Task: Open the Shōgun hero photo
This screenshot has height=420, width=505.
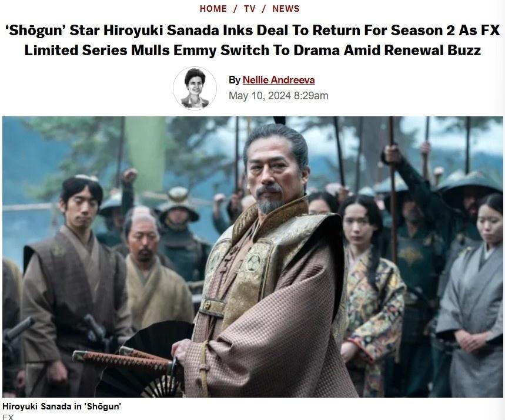Action: point(253,257)
